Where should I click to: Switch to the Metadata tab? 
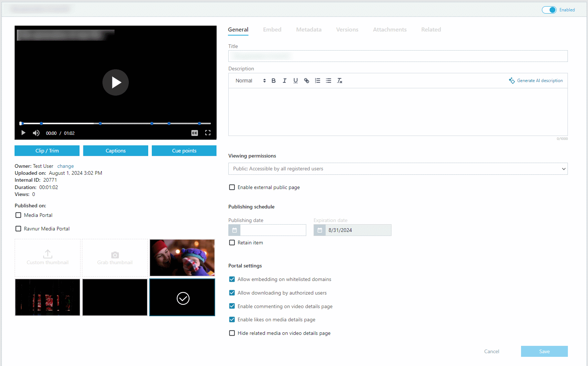309,30
